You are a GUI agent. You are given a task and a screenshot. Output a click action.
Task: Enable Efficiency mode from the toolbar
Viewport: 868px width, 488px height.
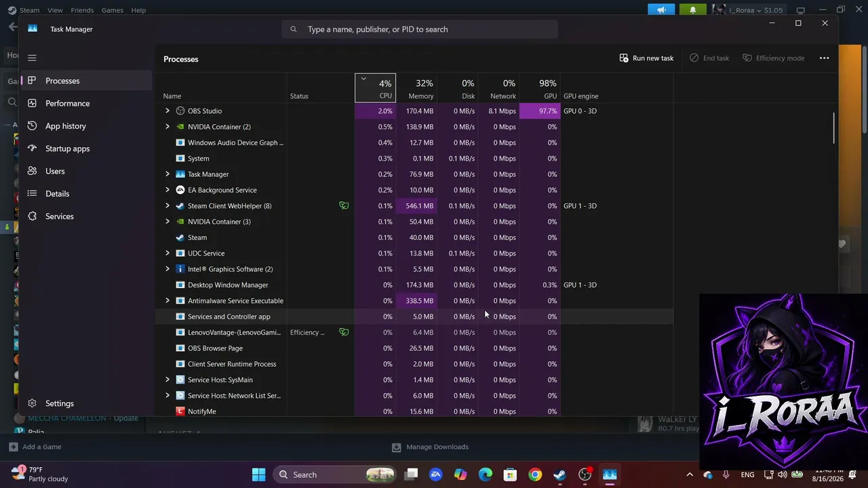coord(773,58)
